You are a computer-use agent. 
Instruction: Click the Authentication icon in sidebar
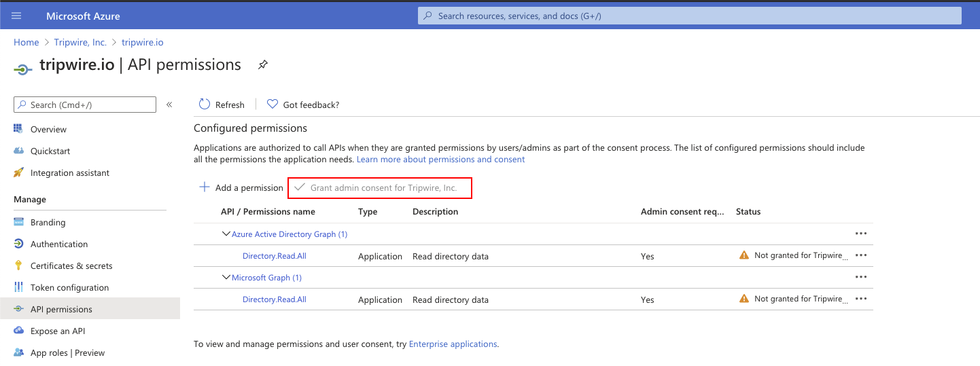click(x=18, y=244)
